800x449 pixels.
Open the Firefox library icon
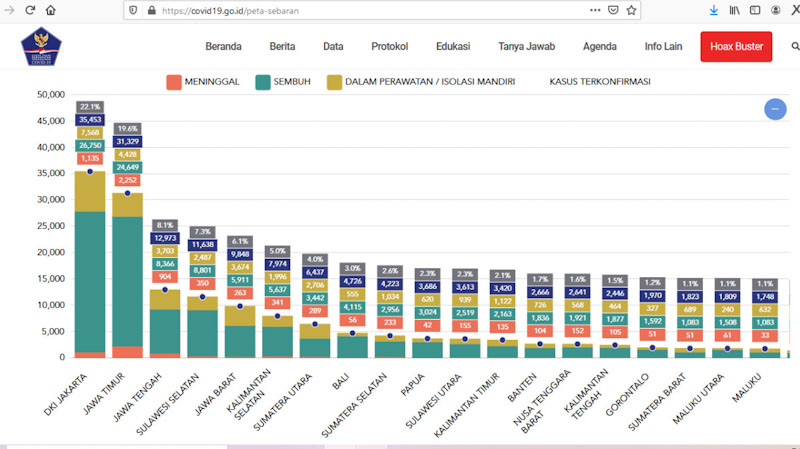(735, 10)
